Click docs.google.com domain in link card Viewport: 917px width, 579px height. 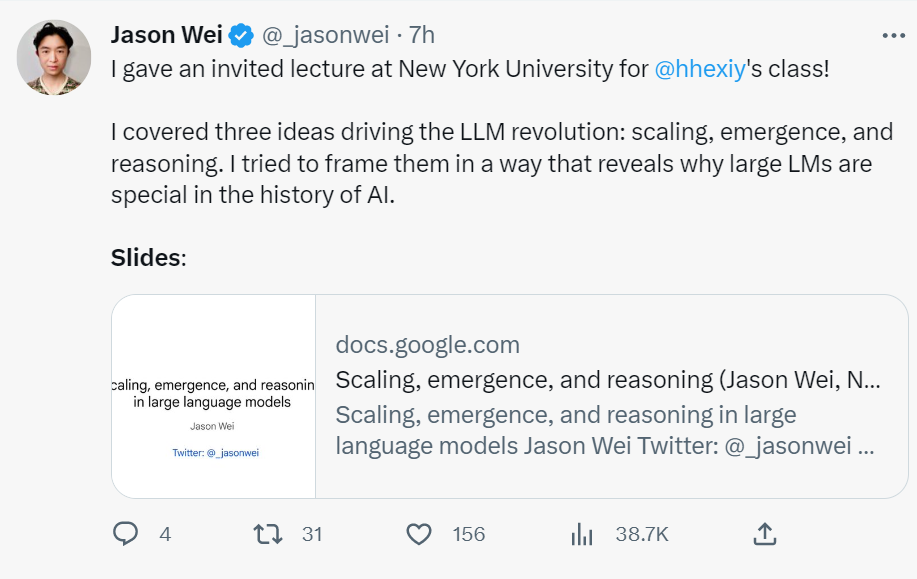pyautogui.click(x=428, y=345)
